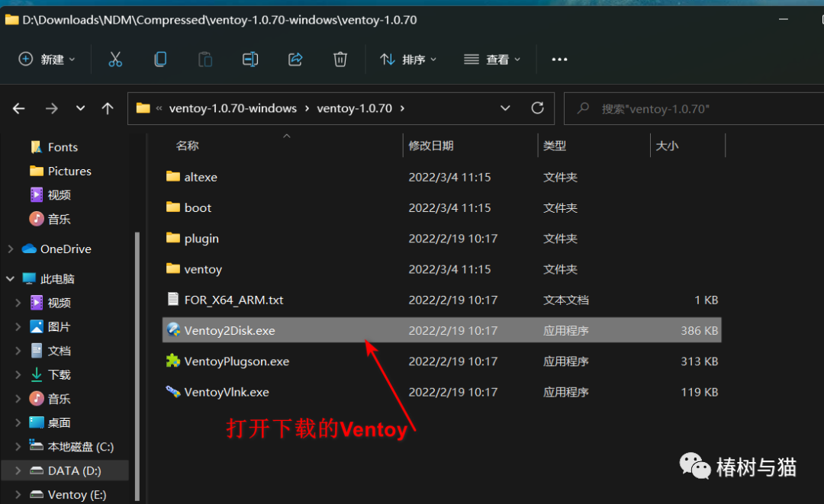824x504 pixels.
Task: Select the VentoyVlnk.exe file name
Action: pyautogui.click(x=227, y=392)
